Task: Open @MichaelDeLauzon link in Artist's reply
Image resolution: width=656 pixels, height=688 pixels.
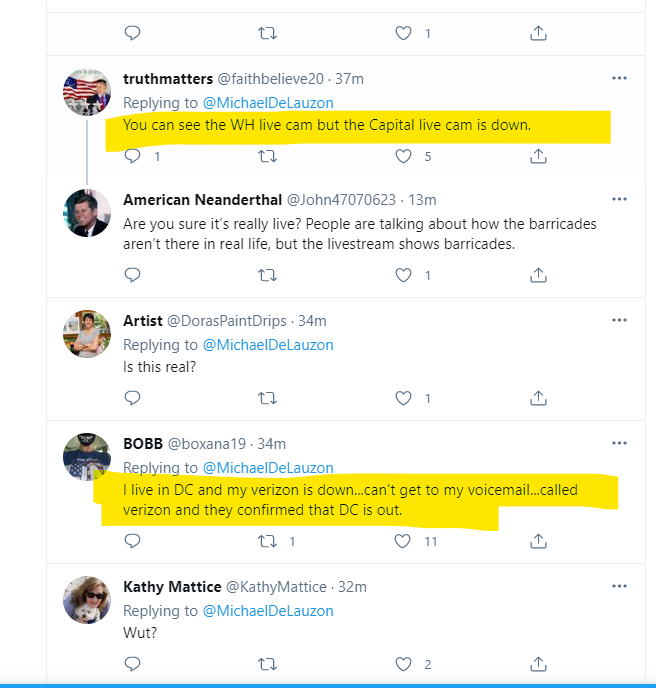Action: (x=268, y=345)
